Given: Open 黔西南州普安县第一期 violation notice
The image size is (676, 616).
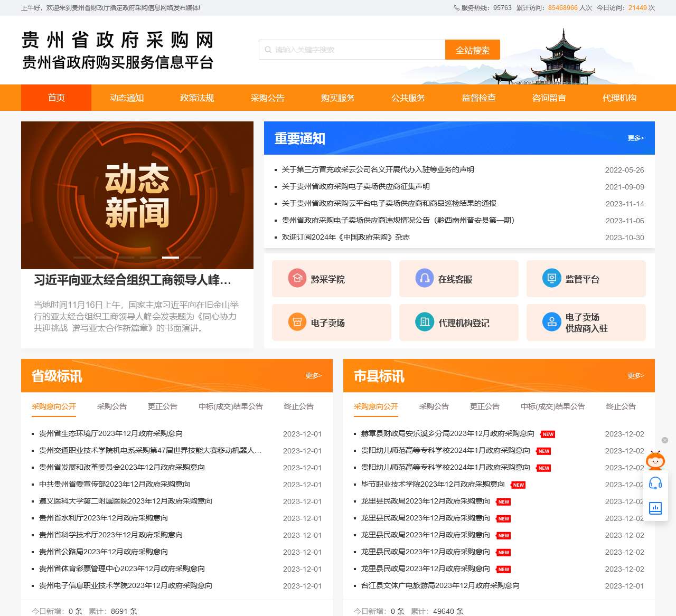Looking at the screenshot, I should pyautogui.click(x=398, y=220).
